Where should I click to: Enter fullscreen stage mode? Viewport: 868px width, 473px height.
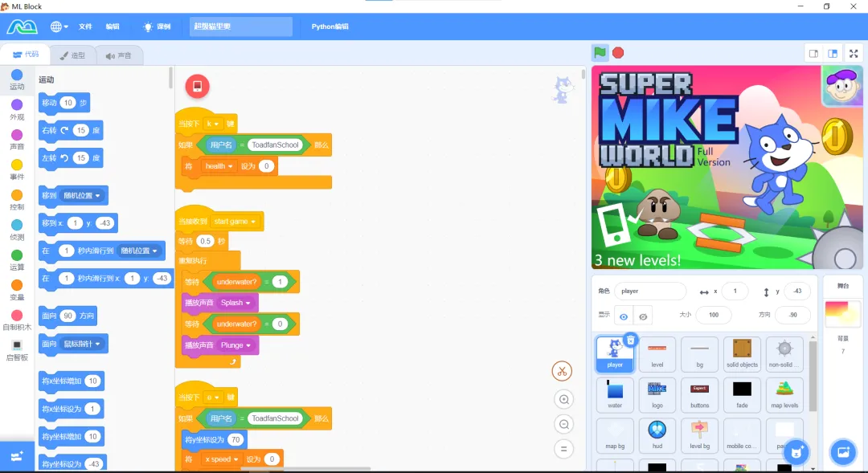(854, 54)
